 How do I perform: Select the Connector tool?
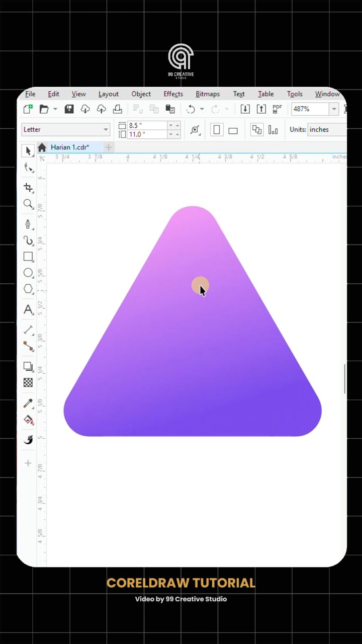point(28,346)
